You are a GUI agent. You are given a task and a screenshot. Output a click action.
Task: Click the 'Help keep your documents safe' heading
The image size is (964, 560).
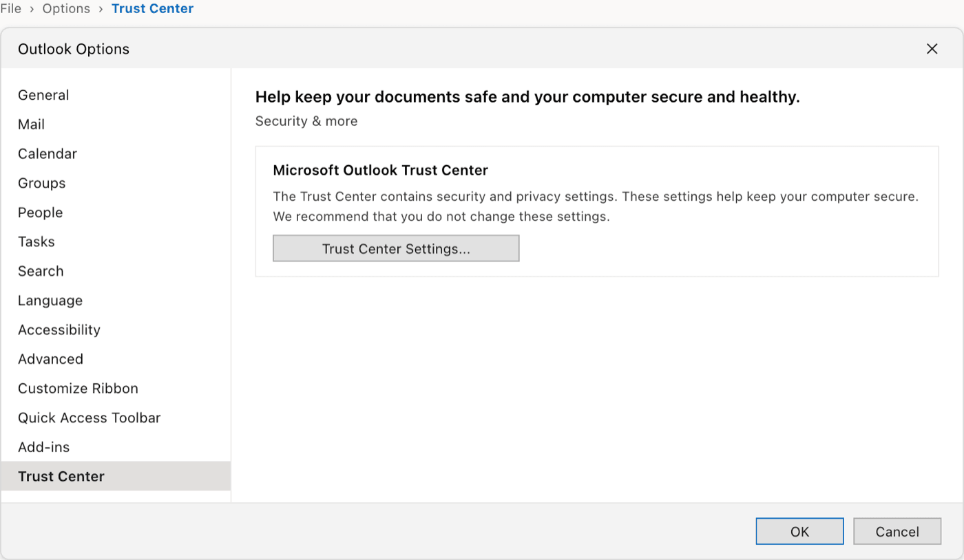coord(527,97)
